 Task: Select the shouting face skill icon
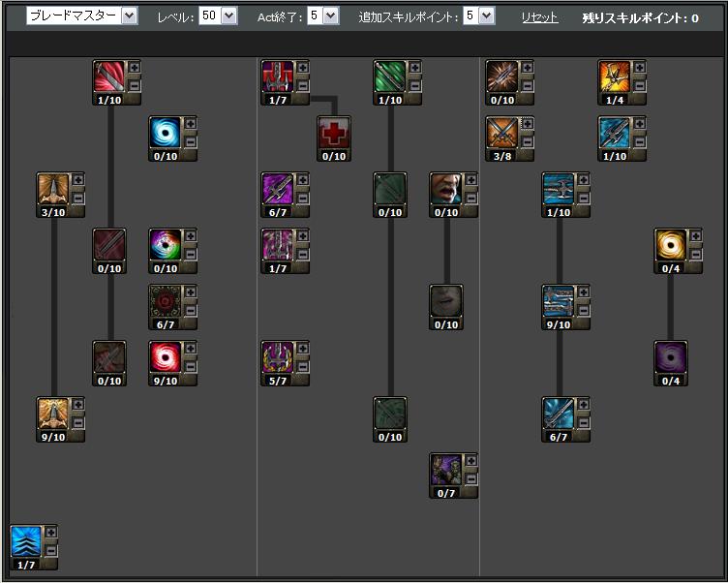pos(446,189)
